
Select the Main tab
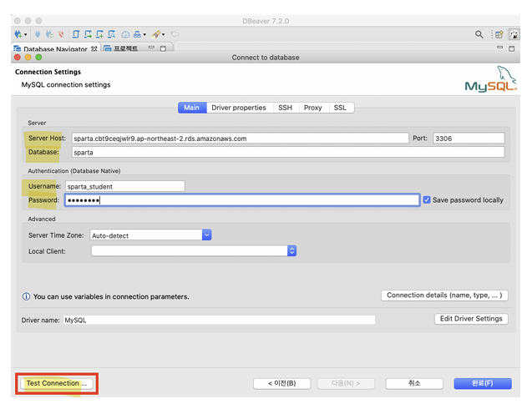pyautogui.click(x=192, y=108)
